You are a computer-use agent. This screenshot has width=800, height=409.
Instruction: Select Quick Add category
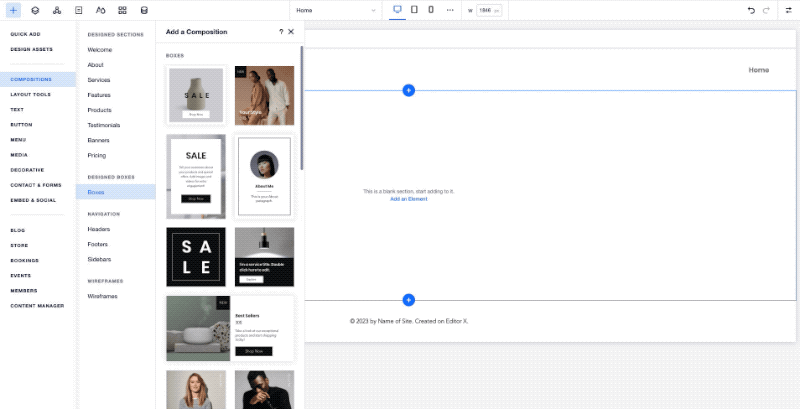26,34
